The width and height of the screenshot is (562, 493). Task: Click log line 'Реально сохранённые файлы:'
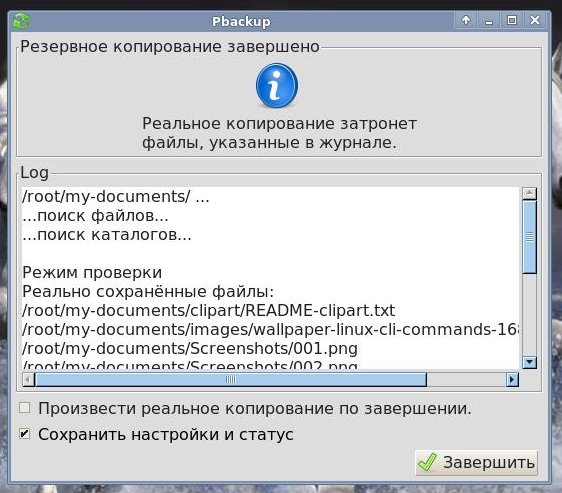click(x=148, y=291)
